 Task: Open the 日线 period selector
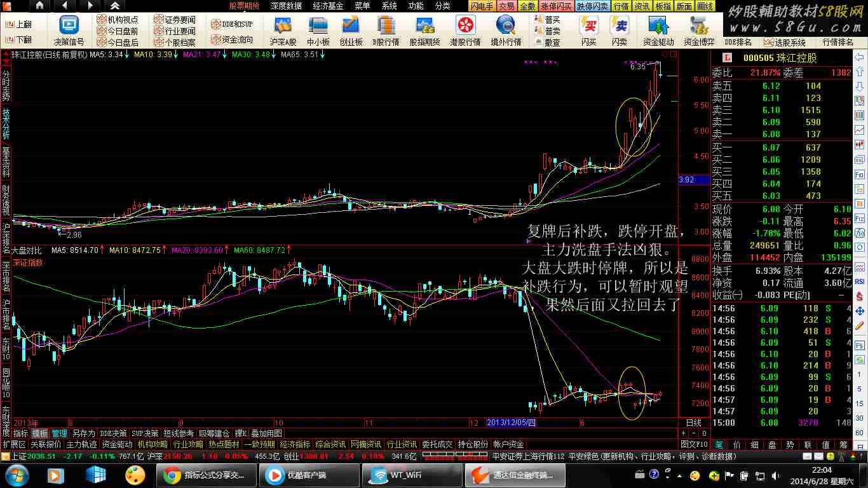point(694,423)
